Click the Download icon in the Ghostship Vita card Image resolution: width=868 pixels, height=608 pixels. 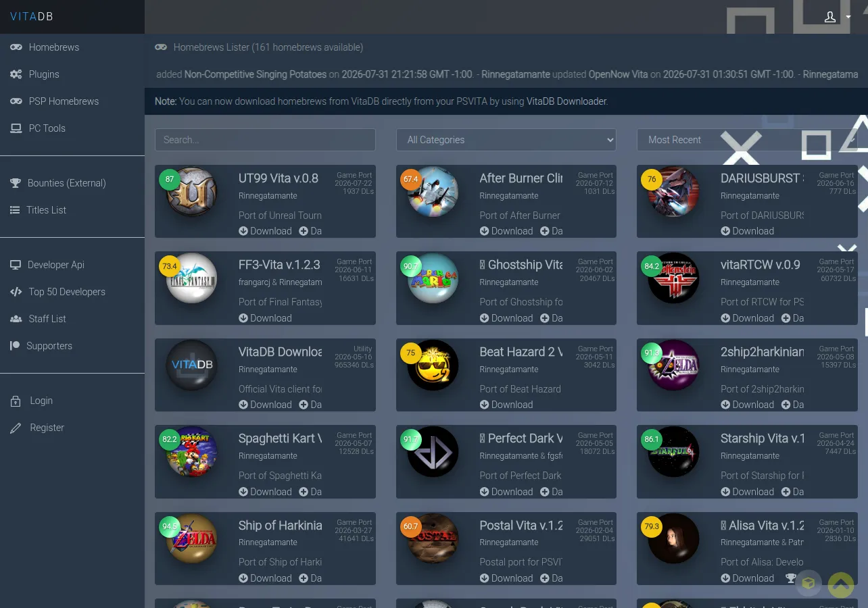pos(485,318)
